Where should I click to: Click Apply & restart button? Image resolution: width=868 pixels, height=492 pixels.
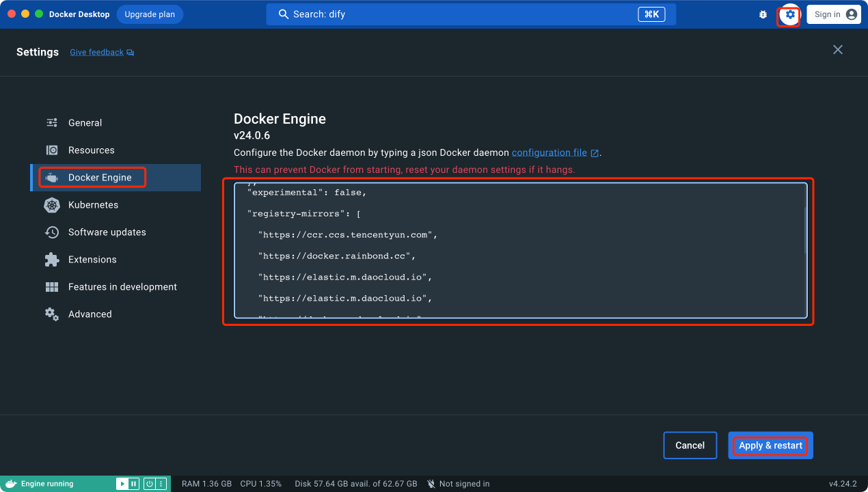click(770, 446)
